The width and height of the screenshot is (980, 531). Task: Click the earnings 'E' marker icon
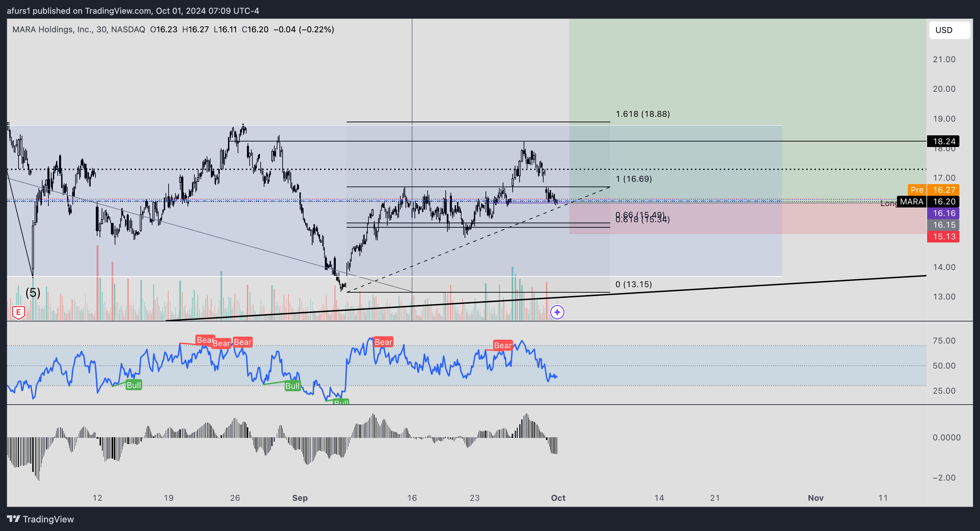(18, 313)
